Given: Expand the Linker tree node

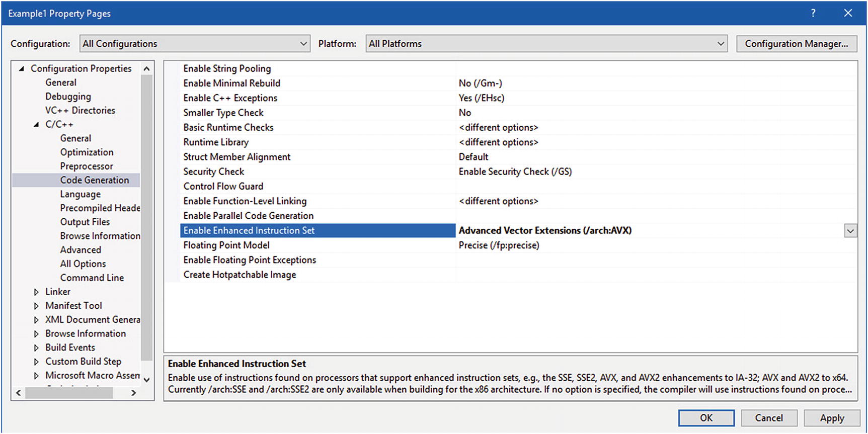Looking at the screenshot, I should coord(36,292).
